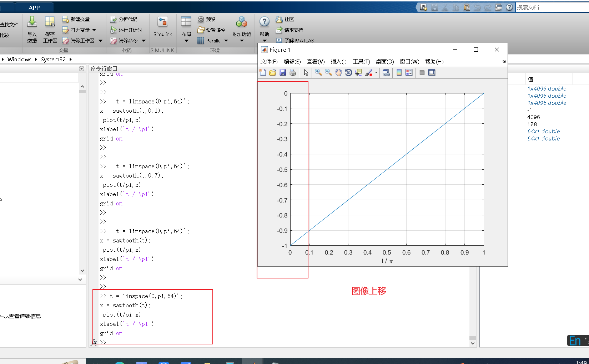
Task: Click the 社区 community link
Action: 285,19
